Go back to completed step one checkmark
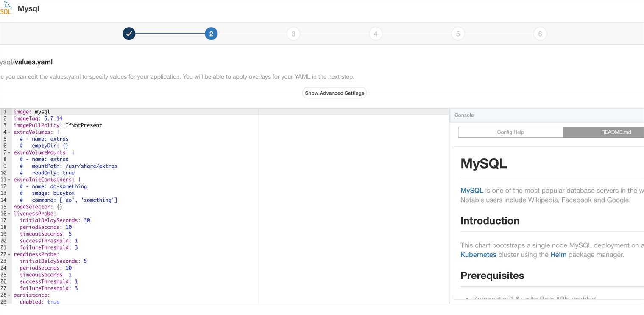The height and width of the screenshot is (315, 644). tap(129, 34)
